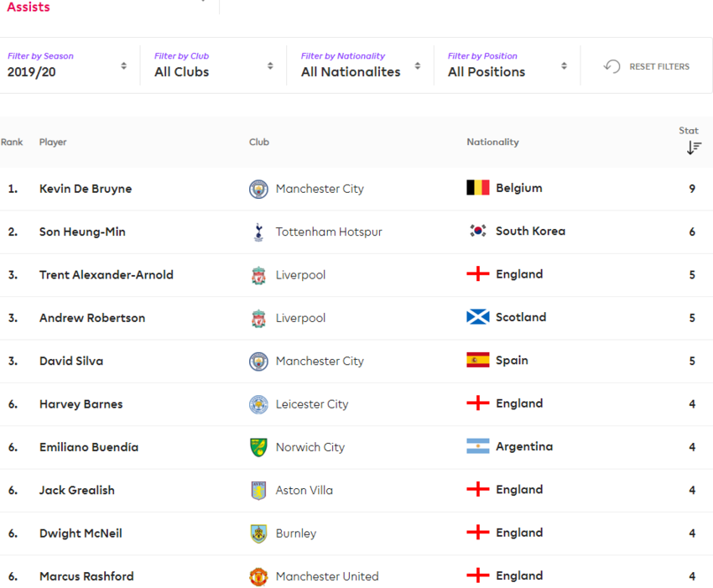The image size is (713, 588).
Task: Open the Filter by Club dropdown
Action: click(x=214, y=65)
